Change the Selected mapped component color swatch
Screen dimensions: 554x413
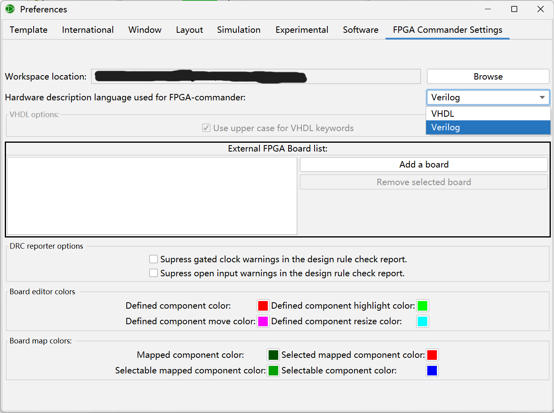[x=432, y=355]
